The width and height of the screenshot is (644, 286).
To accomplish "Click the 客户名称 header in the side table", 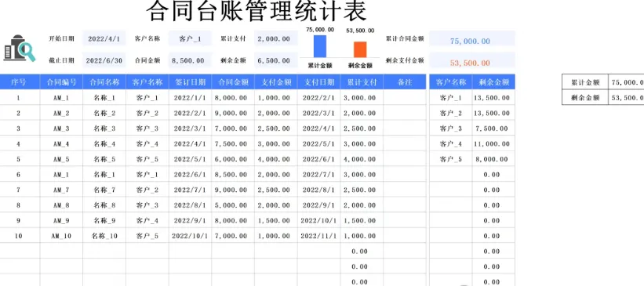I will click(450, 82).
